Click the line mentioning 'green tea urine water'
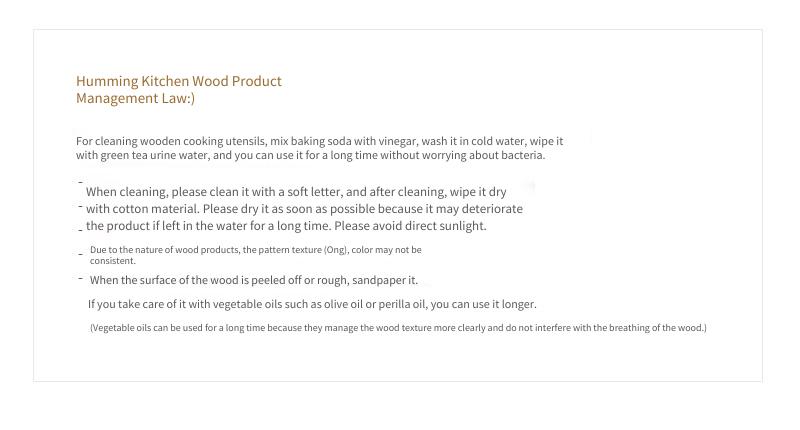Screen dimensions: 800x430 (x=310, y=155)
